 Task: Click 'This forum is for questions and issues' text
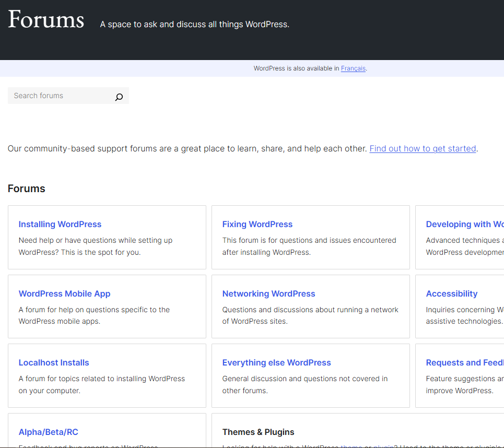[309, 246]
